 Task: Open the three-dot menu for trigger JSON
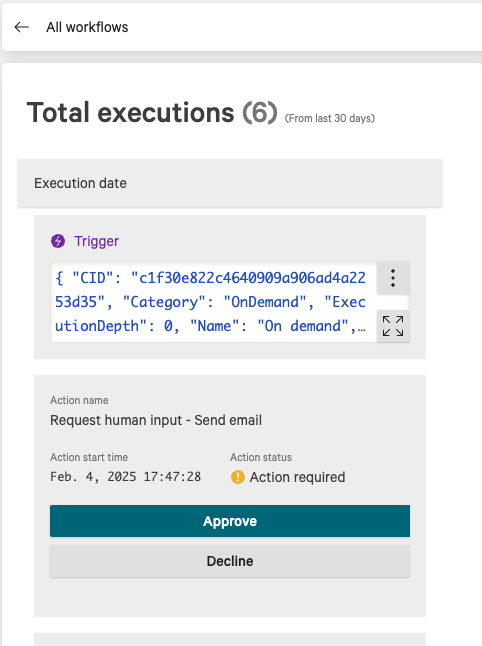point(393,278)
